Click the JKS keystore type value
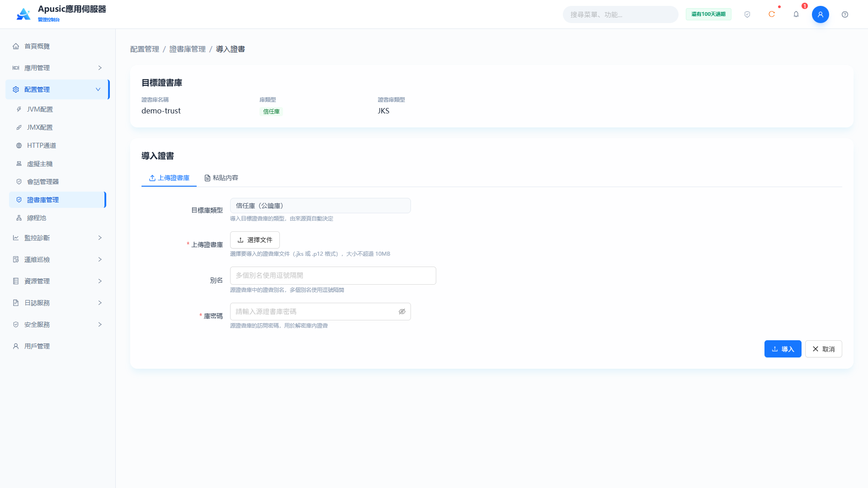Image resolution: width=868 pixels, height=488 pixels. pyautogui.click(x=383, y=111)
